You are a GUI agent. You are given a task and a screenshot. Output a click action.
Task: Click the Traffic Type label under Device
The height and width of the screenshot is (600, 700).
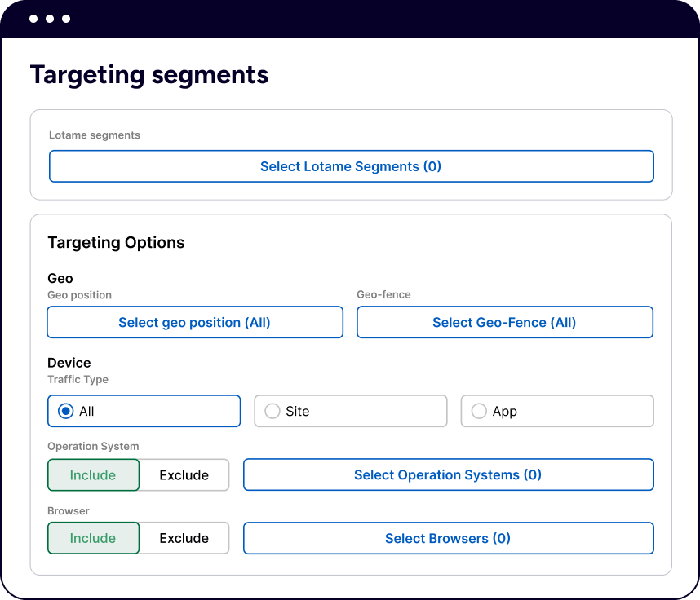coord(78,379)
